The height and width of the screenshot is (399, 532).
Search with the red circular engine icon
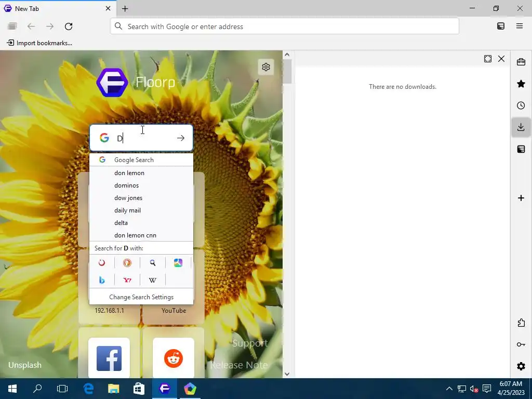pyautogui.click(x=102, y=262)
